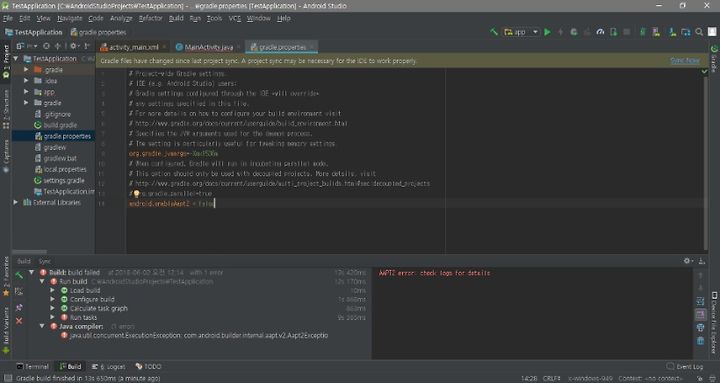The width and height of the screenshot is (720, 383).
Task: Switch to the Sync tab in Build panel
Action: click(45, 261)
